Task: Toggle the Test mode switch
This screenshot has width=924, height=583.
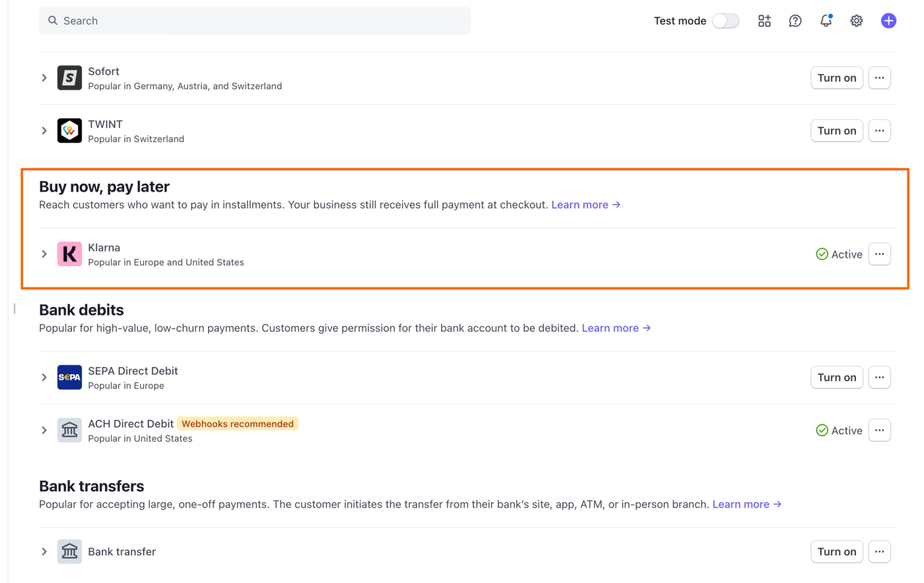Action: click(x=725, y=21)
